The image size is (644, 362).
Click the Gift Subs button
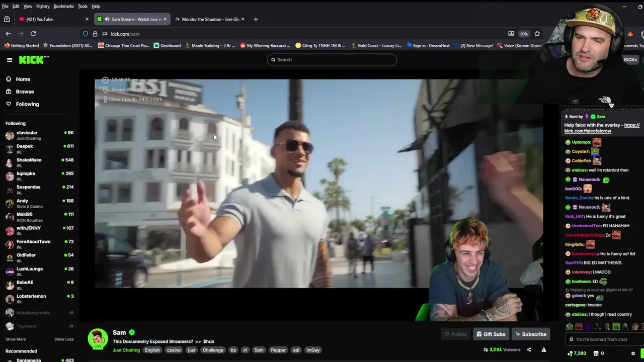(491, 334)
